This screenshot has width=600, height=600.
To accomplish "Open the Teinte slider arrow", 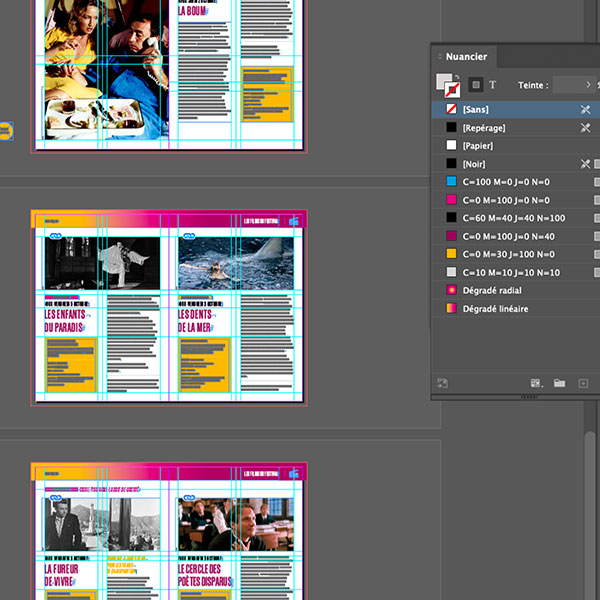I will point(589,85).
